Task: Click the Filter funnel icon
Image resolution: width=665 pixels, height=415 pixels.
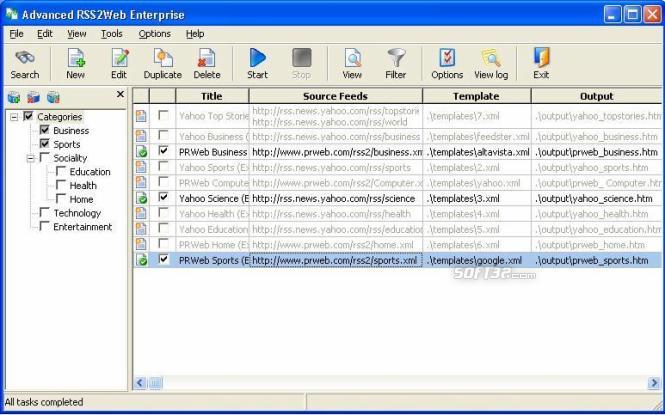Action: (396, 58)
